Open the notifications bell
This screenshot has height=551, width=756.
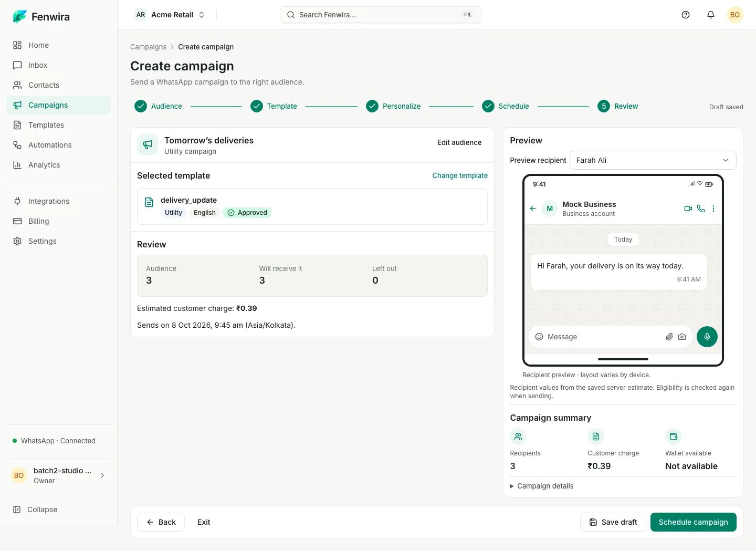tap(711, 15)
